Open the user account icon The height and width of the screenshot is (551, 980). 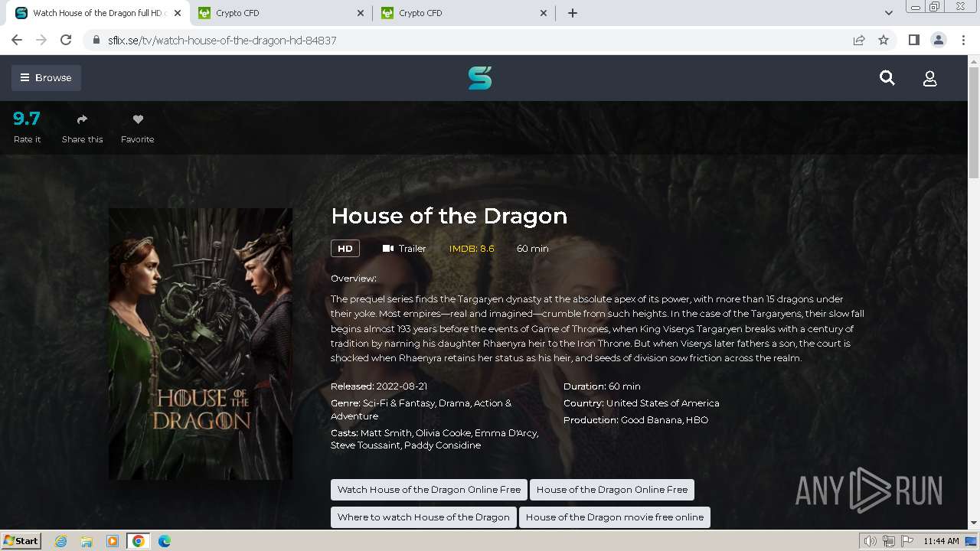point(929,78)
